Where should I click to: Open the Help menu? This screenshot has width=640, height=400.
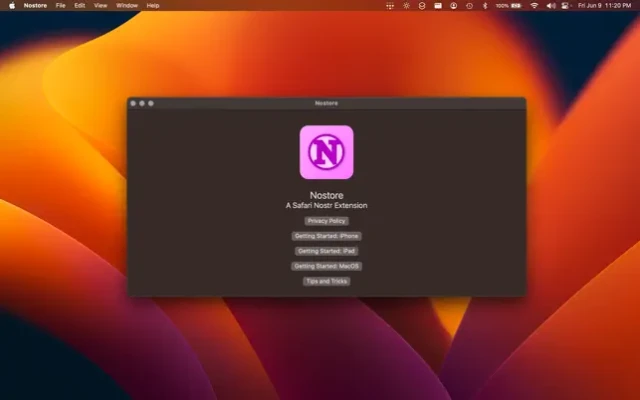coord(153,5)
